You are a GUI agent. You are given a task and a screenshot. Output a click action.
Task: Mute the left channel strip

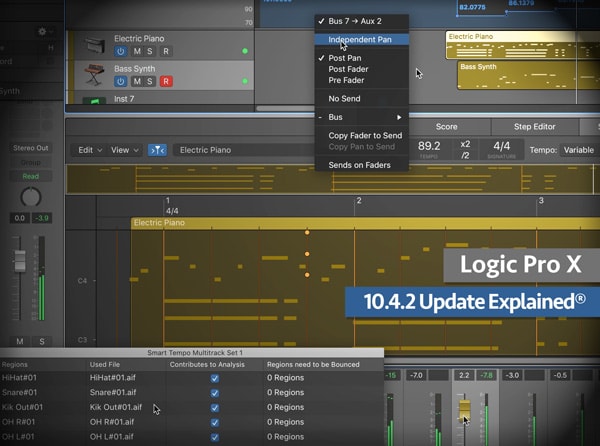(x=20, y=342)
